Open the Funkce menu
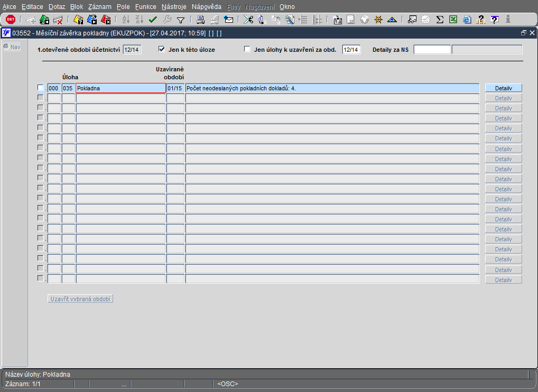This screenshot has height=392, width=538. pyautogui.click(x=145, y=7)
